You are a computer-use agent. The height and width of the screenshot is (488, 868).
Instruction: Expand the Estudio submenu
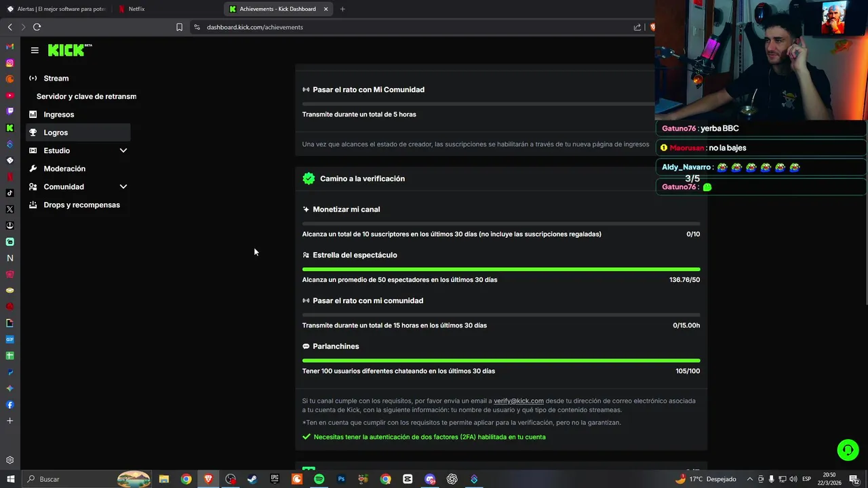point(123,150)
